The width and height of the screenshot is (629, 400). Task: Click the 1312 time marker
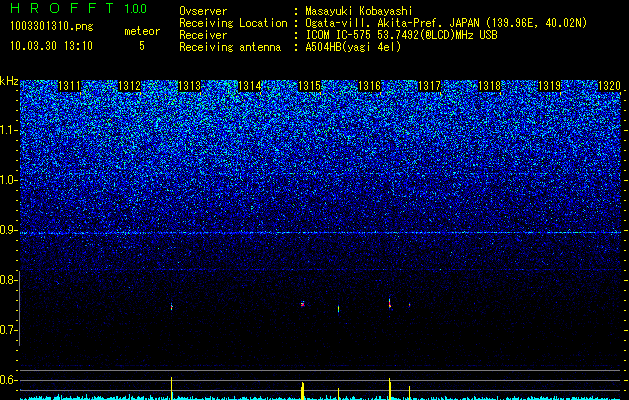[x=129, y=86]
